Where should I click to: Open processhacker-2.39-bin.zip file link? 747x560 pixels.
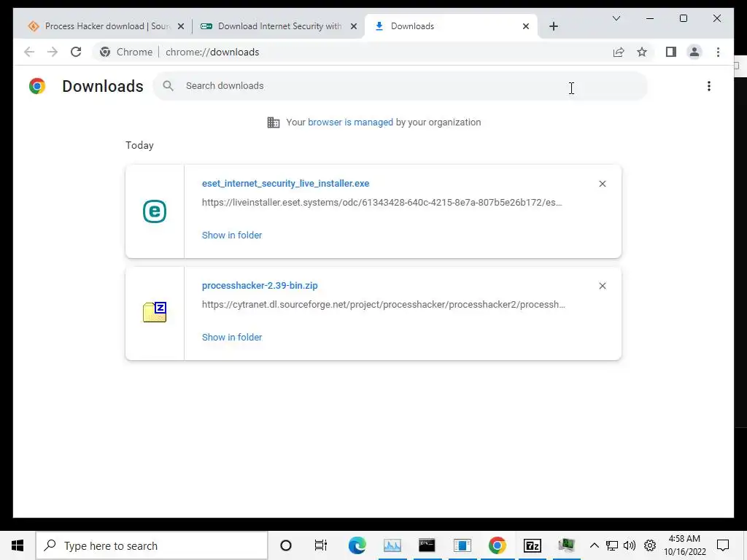(260, 285)
